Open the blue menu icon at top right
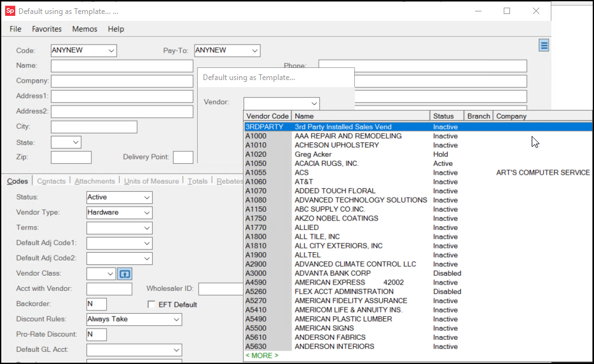Screen dimensions: 594x364 click(544, 45)
